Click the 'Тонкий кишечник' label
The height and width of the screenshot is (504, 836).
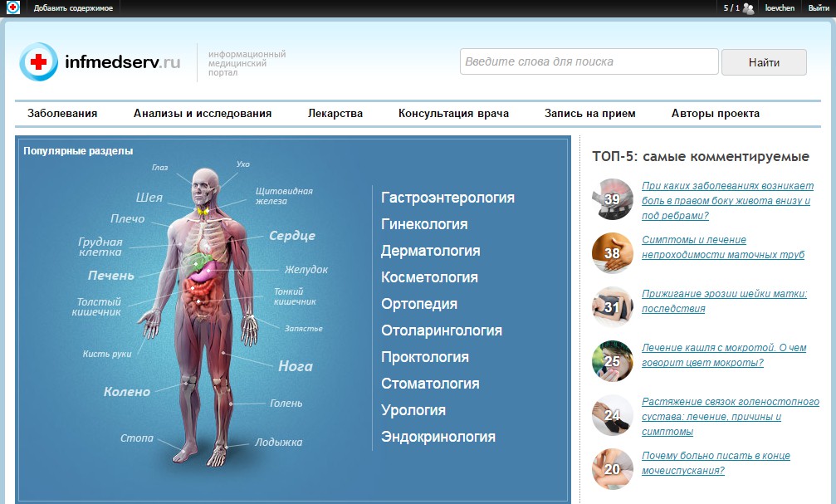pyautogui.click(x=295, y=296)
